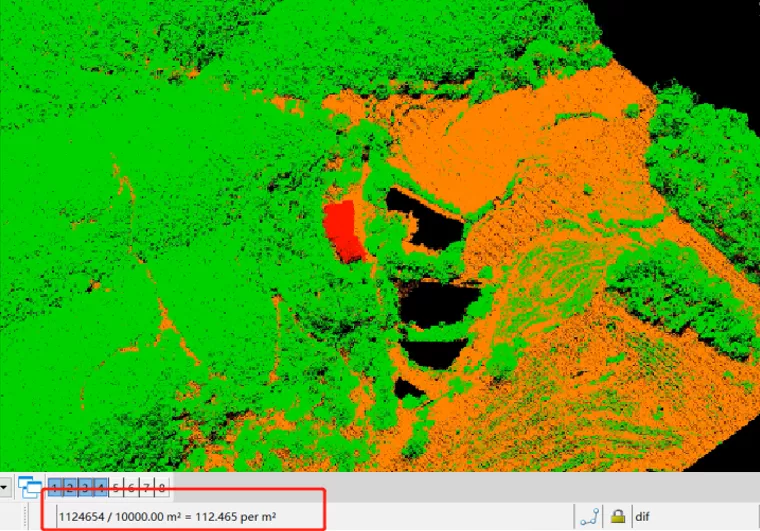Open view 7 window button

pos(146,487)
